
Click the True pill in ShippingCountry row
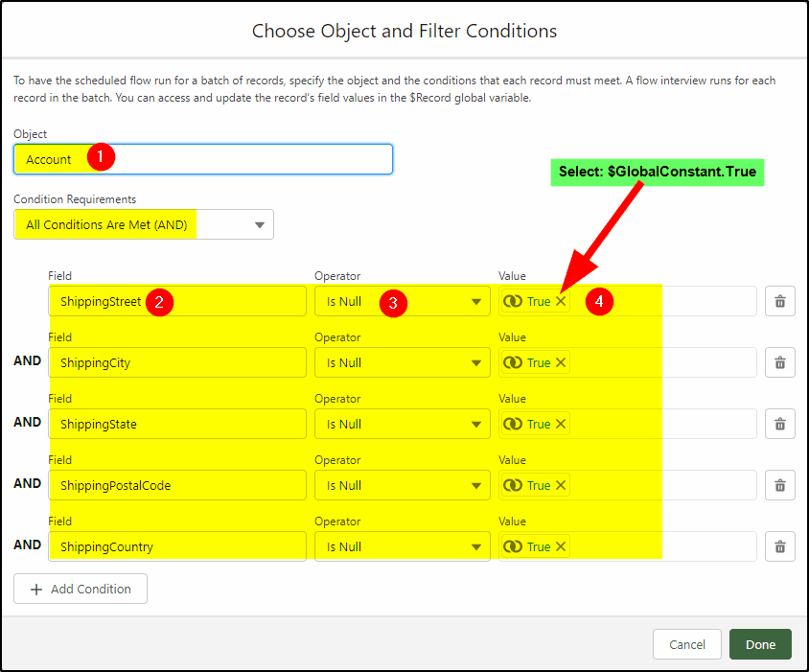535,546
